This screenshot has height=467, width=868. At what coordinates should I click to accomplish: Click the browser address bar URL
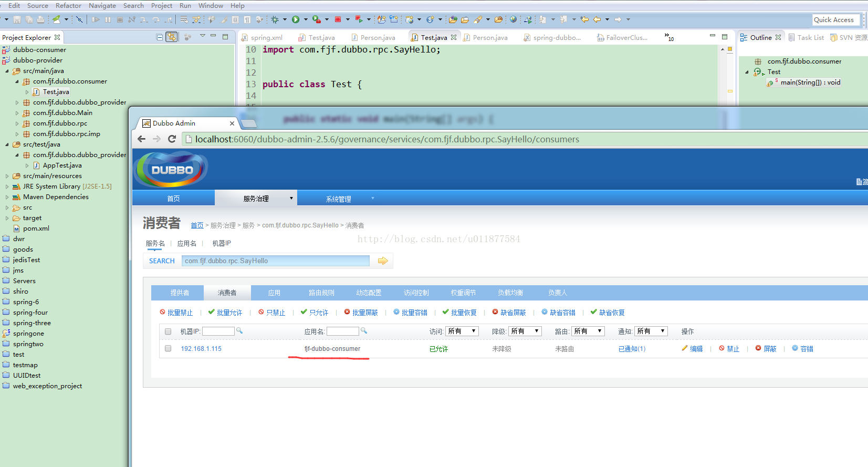click(387, 139)
